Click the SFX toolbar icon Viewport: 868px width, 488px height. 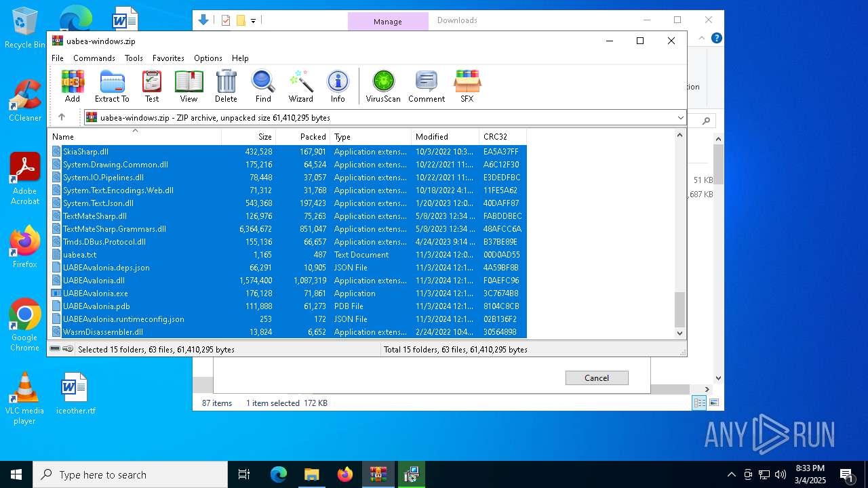click(x=467, y=86)
